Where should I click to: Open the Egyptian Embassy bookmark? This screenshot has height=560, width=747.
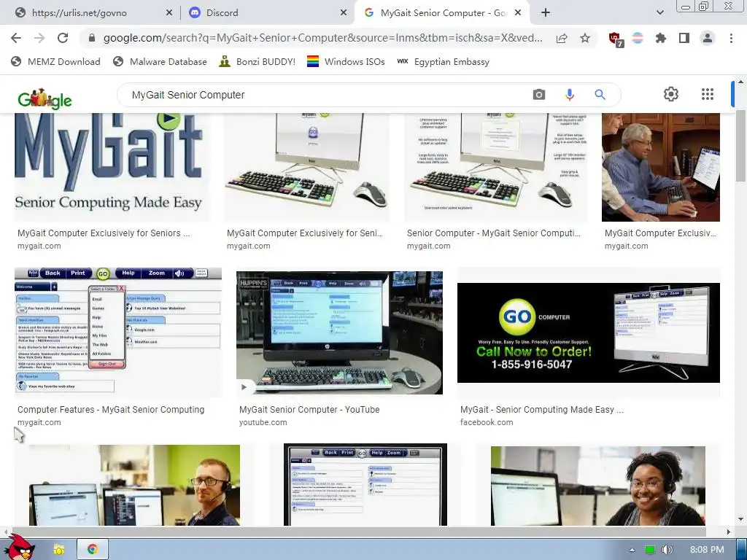pos(443,61)
